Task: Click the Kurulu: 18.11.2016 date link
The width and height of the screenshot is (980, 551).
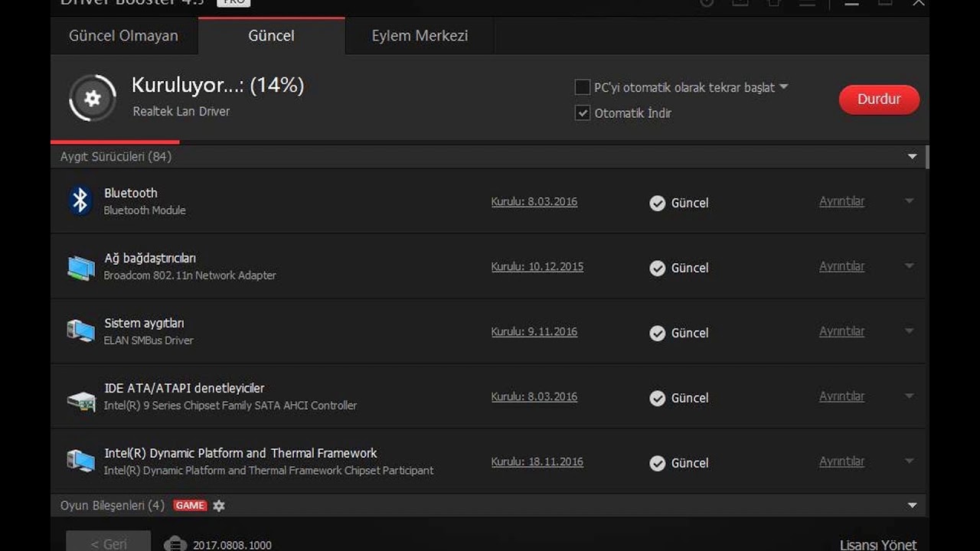Action: [x=537, y=462]
